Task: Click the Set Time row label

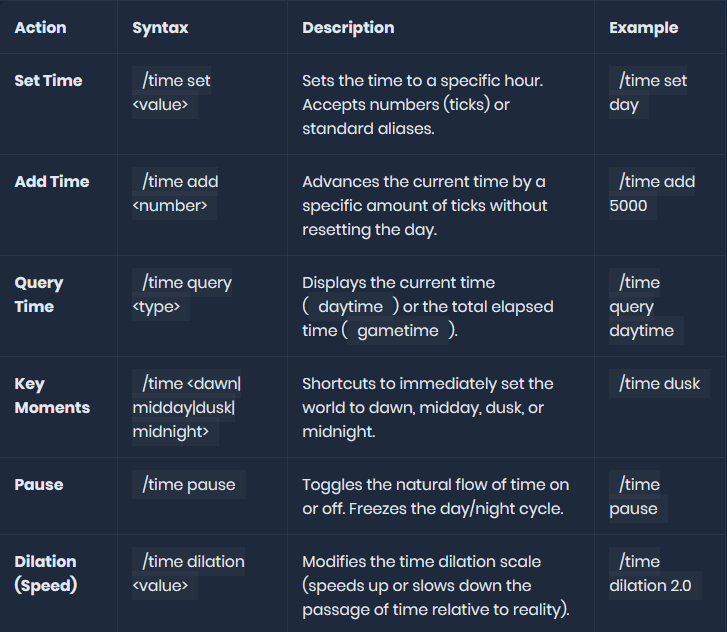Action: point(48,81)
